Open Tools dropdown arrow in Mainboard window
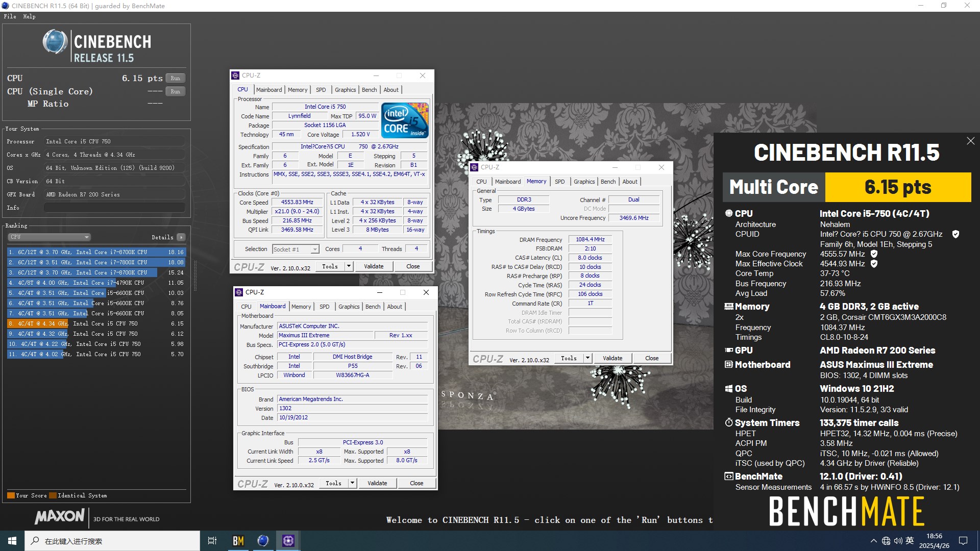980x551 pixels. [x=352, y=483]
